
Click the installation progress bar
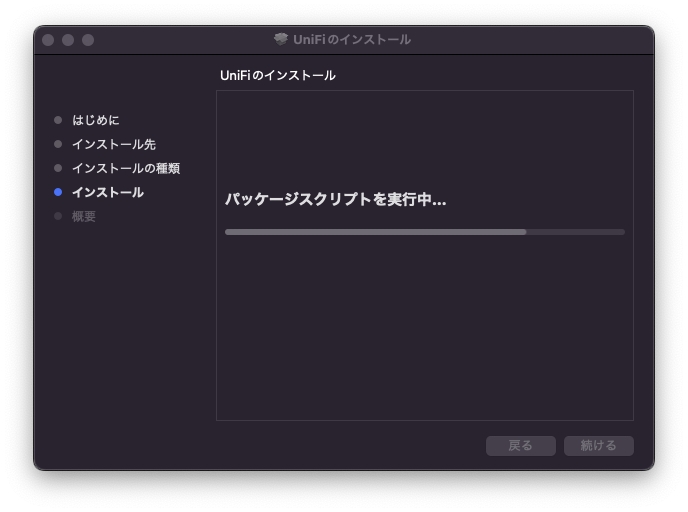tap(425, 232)
